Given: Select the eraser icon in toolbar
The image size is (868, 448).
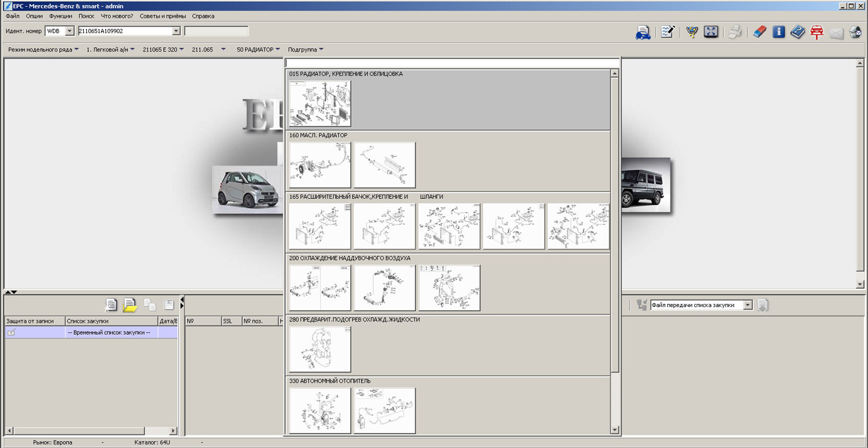Looking at the screenshot, I should (x=760, y=32).
